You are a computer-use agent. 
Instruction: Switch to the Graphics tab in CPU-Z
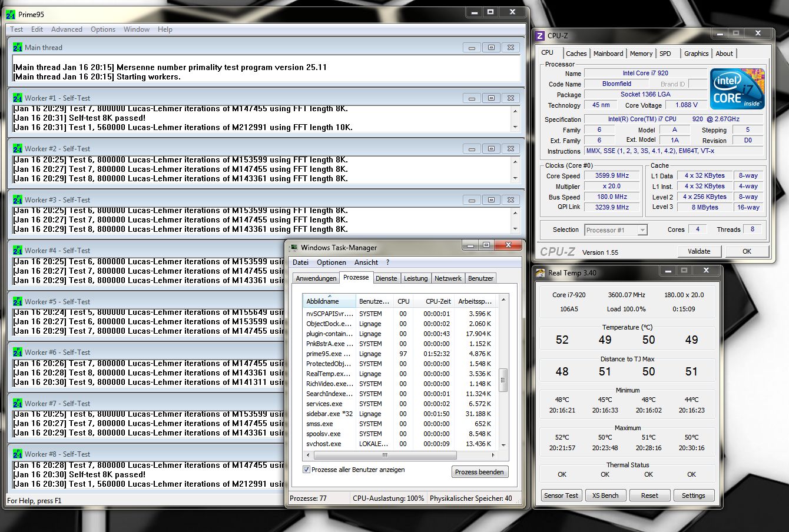(x=697, y=54)
